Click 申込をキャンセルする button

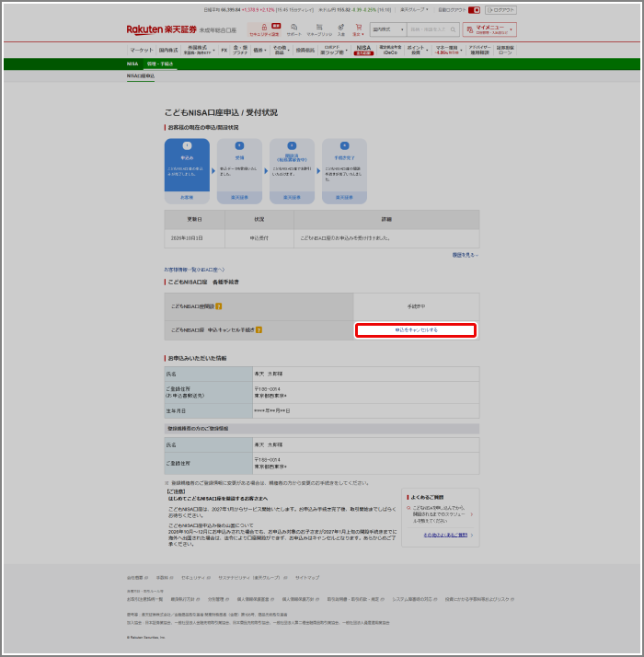(x=416, y=330)
